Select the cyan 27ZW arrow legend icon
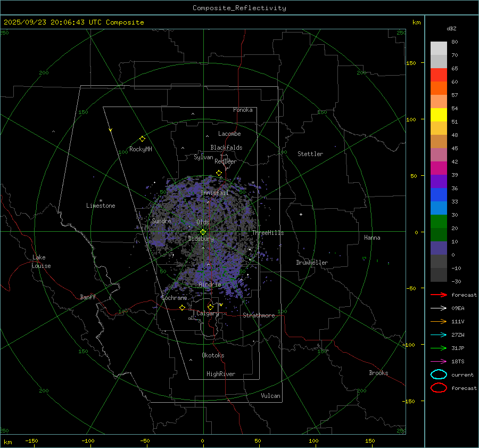Viewport: 479px width, 448px height. [x=438, y=335]
